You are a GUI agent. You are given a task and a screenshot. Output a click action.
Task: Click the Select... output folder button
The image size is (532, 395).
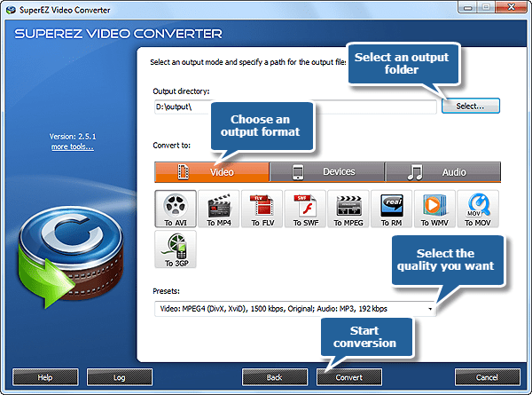[471, 106]
